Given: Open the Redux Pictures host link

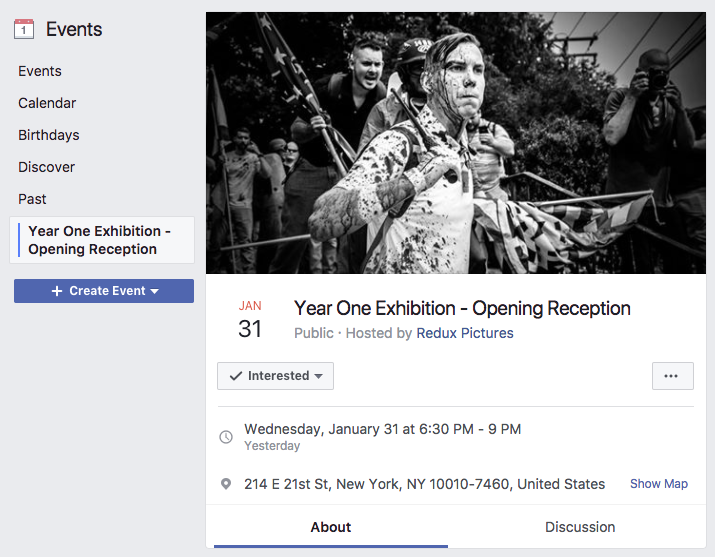Looking at the screenshot, I should click(x=465, y=333).
